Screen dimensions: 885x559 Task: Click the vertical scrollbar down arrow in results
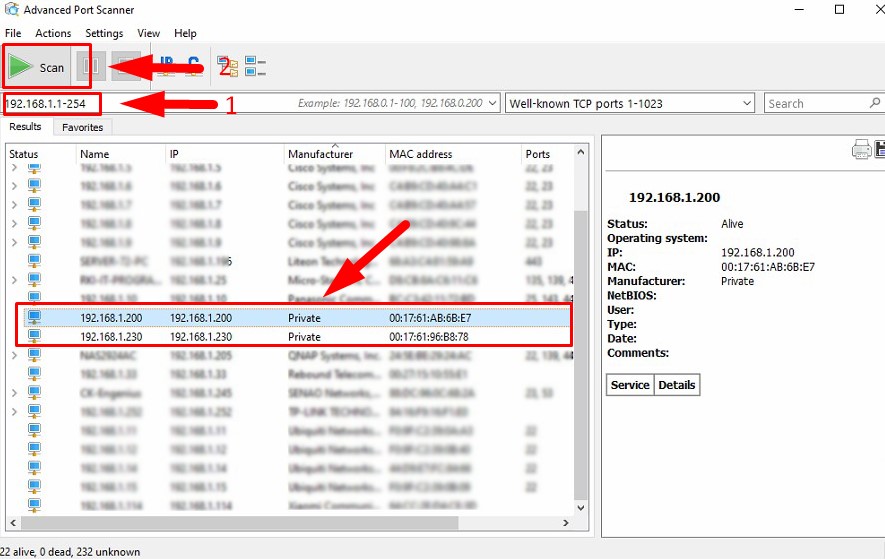tap(581, 508)
